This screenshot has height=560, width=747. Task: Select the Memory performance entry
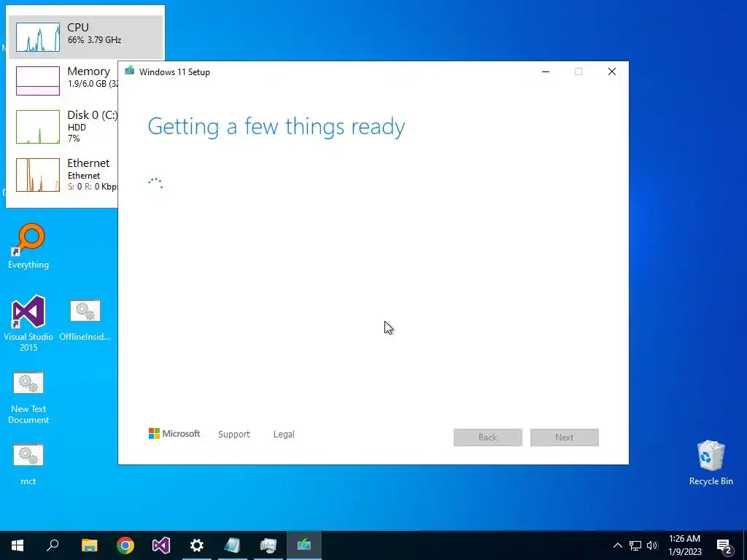[63, 80]
